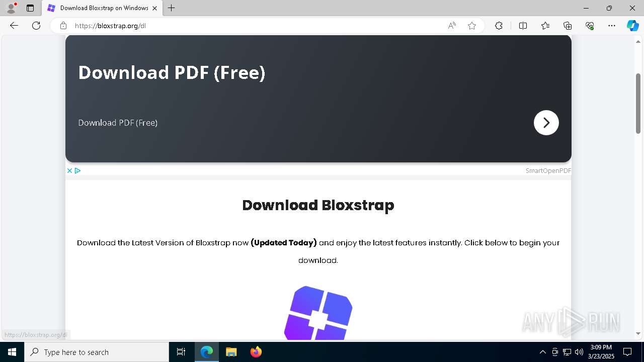Open Settings and more ellipsis menu
The height and width of the screenshot is (362, 644).
point(612,26)
